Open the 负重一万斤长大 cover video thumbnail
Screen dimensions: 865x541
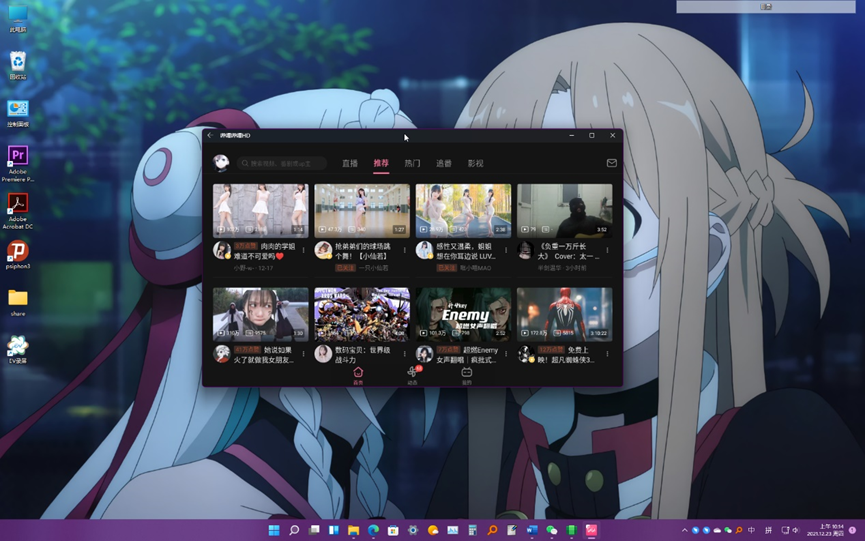point(564,210)
